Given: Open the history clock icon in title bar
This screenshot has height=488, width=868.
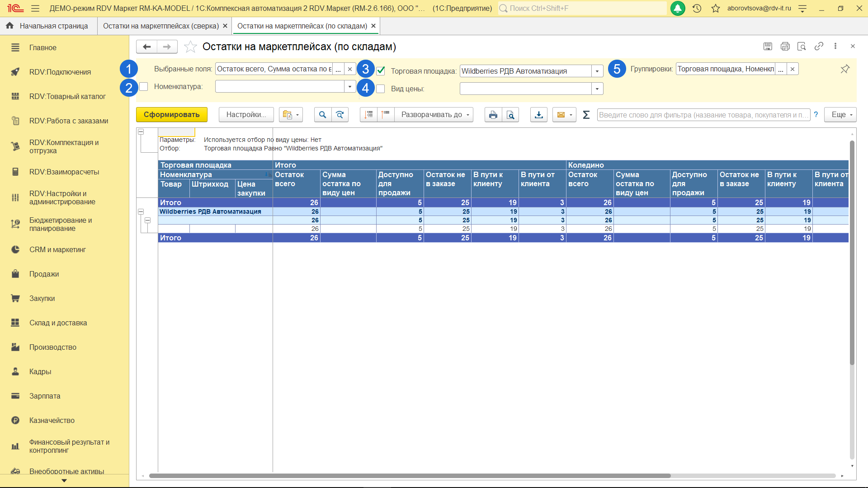Looking at the screenshot, I should [x=697, y=8].
